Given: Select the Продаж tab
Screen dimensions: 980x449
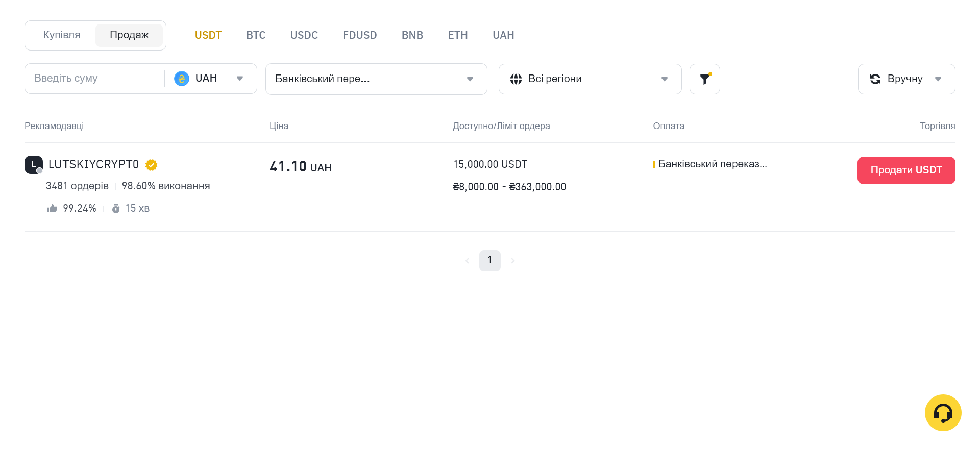Looking at the screenshot, I should click(129, 35).
